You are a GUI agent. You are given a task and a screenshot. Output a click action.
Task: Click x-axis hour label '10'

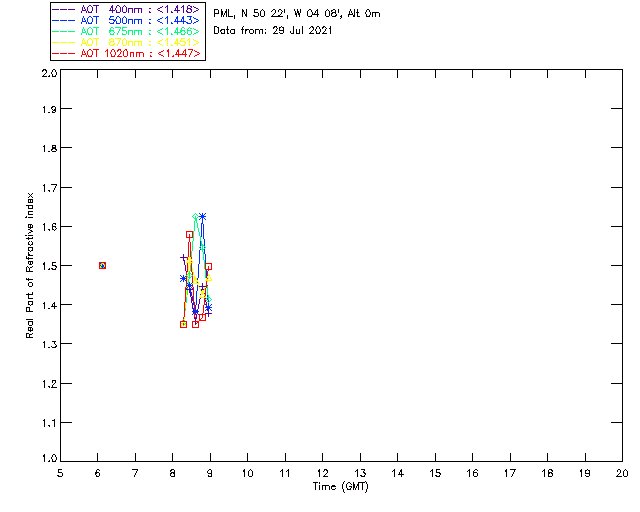[x=247, y=473]
